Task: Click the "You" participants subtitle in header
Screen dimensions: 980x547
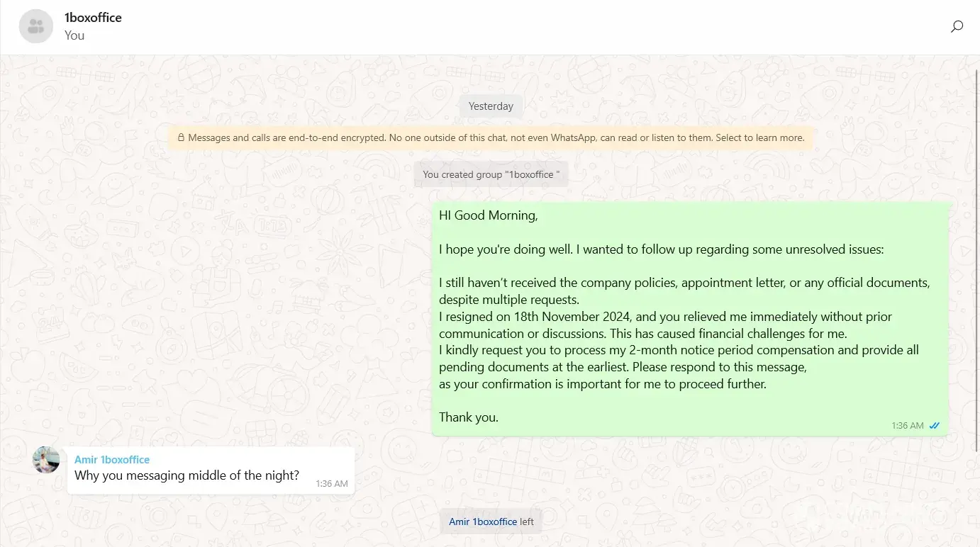Action: [74, 35]
